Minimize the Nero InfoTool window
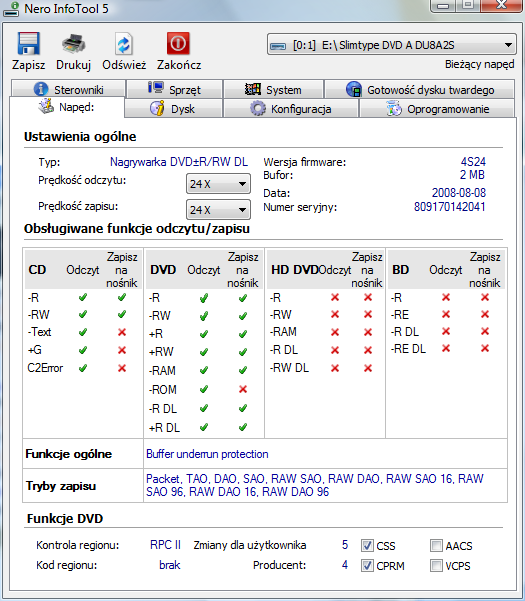The height and width of the screenshot is (601, 525). [443, 5]
